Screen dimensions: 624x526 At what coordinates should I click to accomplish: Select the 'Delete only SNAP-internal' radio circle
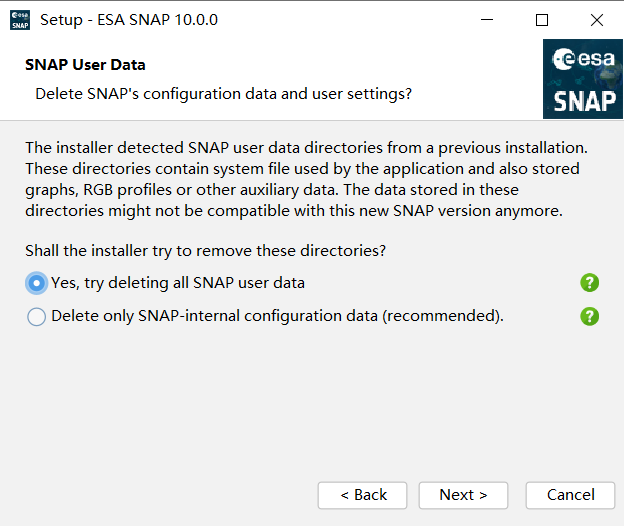(36, 317)
